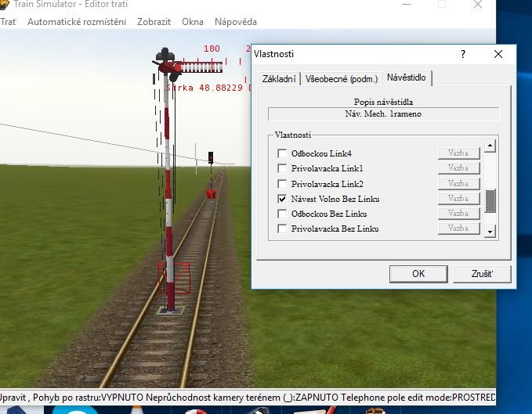
Task: Confirm the dialog with OK
Action: [418, 274]
